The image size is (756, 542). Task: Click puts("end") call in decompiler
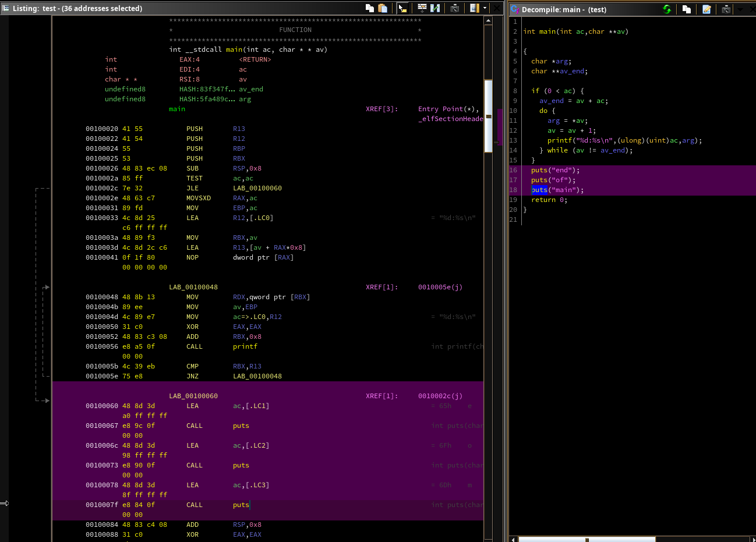[x=539, y=170]
